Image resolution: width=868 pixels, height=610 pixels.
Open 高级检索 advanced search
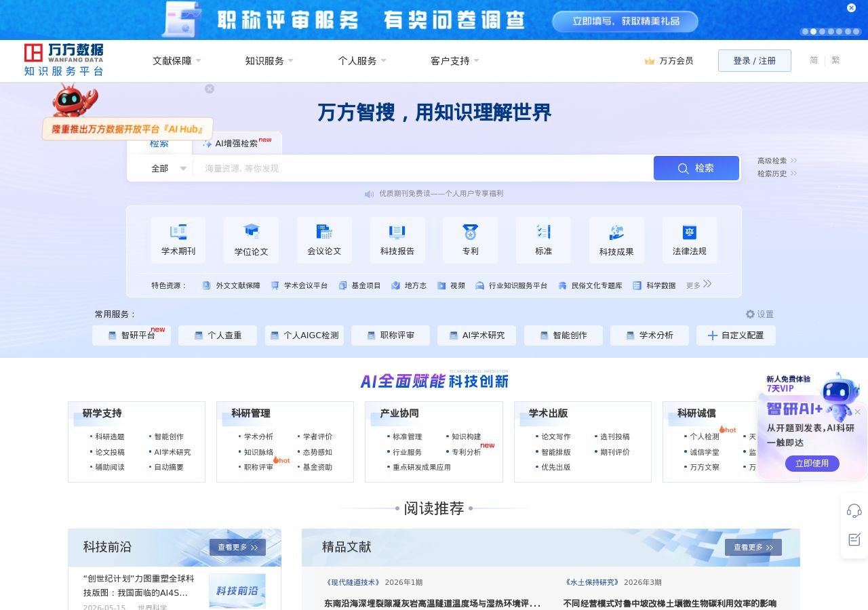pos(777,161)
